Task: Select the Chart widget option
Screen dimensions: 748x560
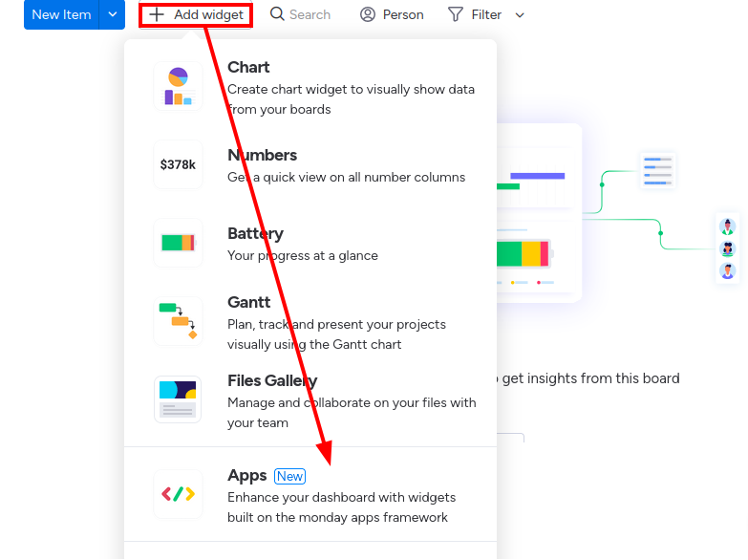Action: point(310,88)
